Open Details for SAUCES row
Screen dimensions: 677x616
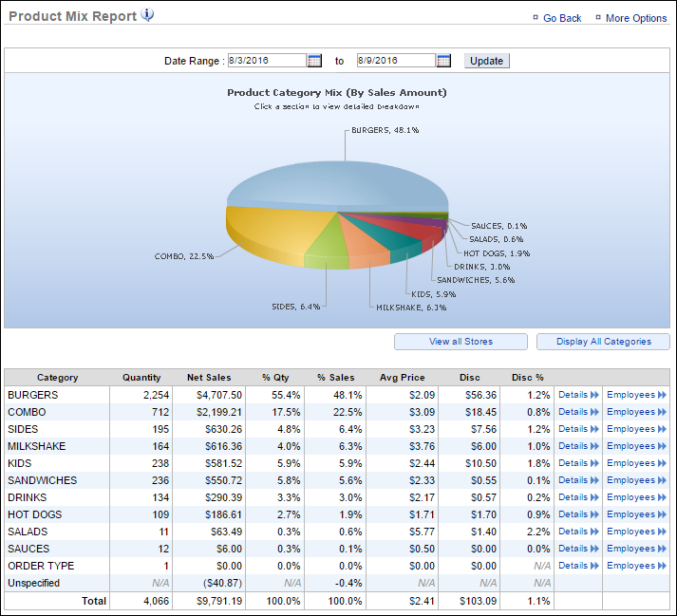[578, 549]
